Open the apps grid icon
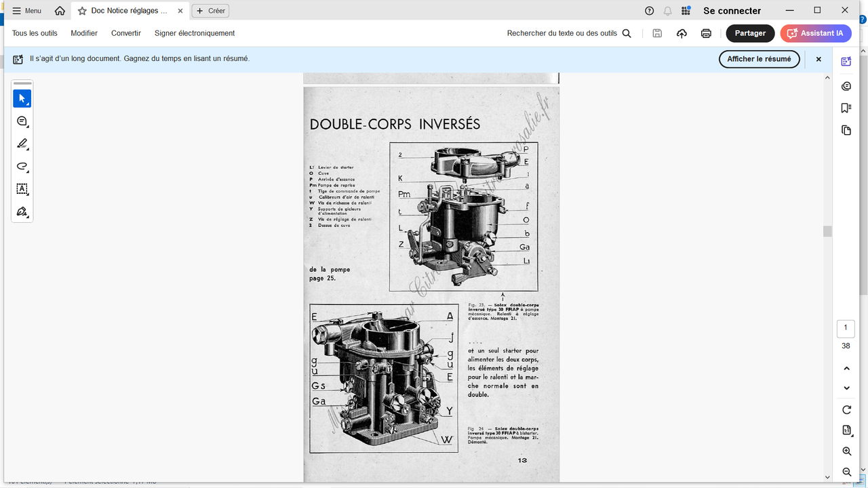 pyautogui.click(x=686, y=11)
